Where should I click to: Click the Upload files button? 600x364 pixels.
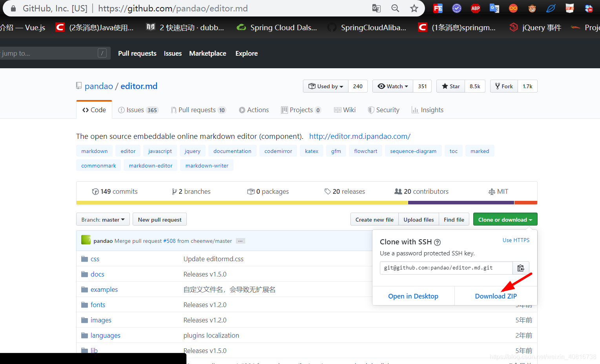[x=419, y=220]
